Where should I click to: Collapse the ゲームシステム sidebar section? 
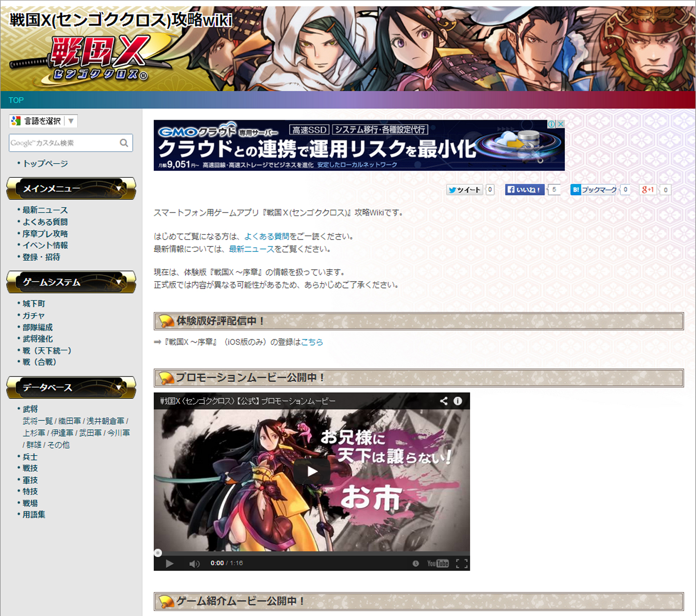coord(71,282)
